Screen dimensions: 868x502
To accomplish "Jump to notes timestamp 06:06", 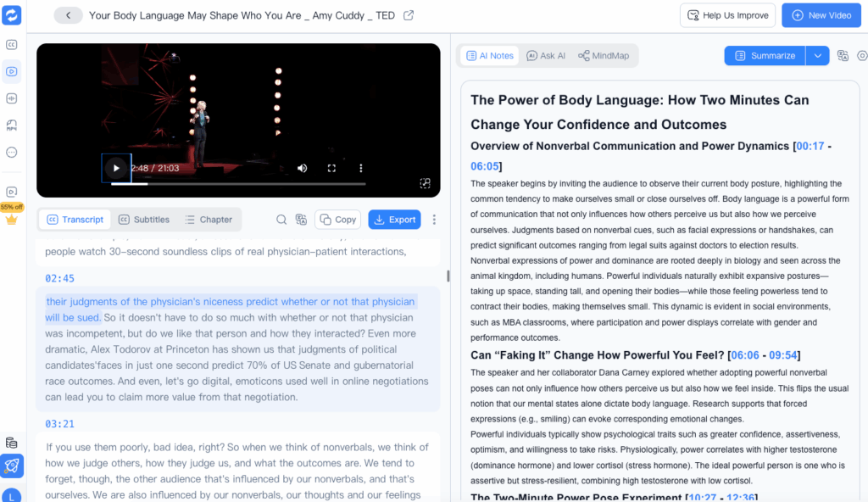I will (x=745, y=355).
